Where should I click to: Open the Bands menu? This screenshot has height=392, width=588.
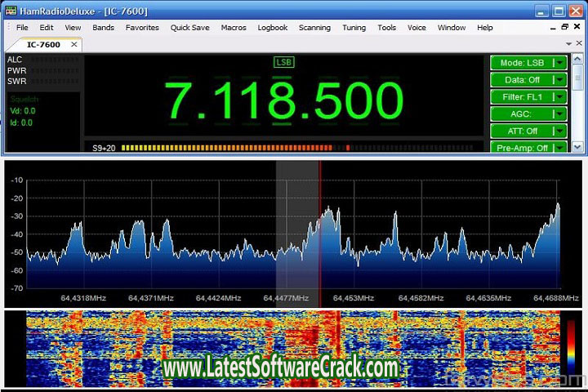(104, 27)
